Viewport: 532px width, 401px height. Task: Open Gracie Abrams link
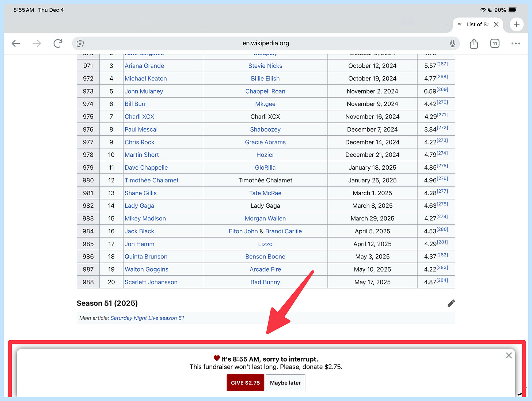click(265, 142)
